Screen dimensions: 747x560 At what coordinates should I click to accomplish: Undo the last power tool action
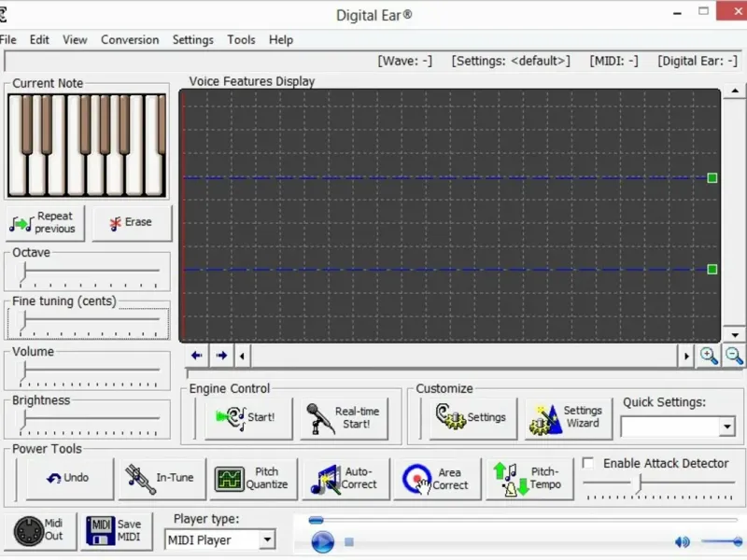pyautogui.click(x=69, y=478)
